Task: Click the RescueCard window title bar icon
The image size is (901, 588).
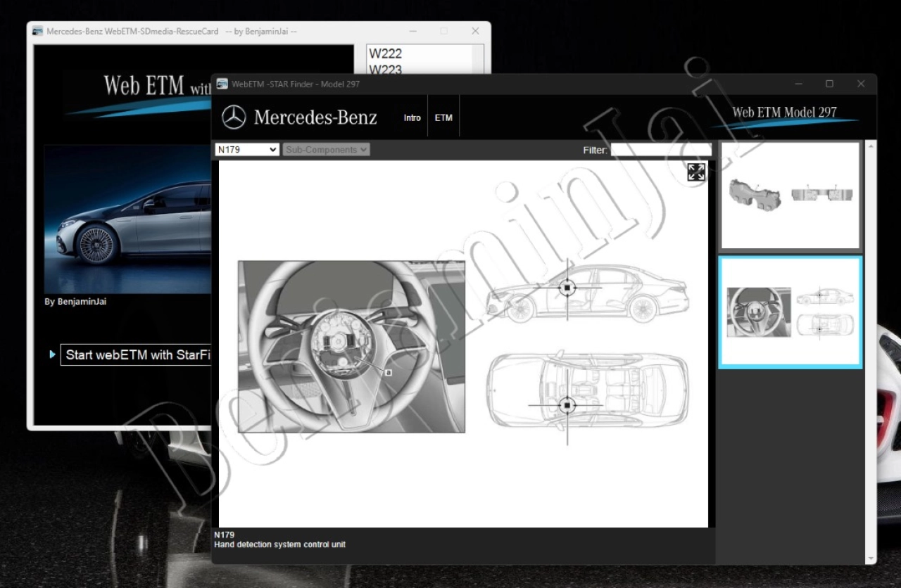Action: [38, 31]
